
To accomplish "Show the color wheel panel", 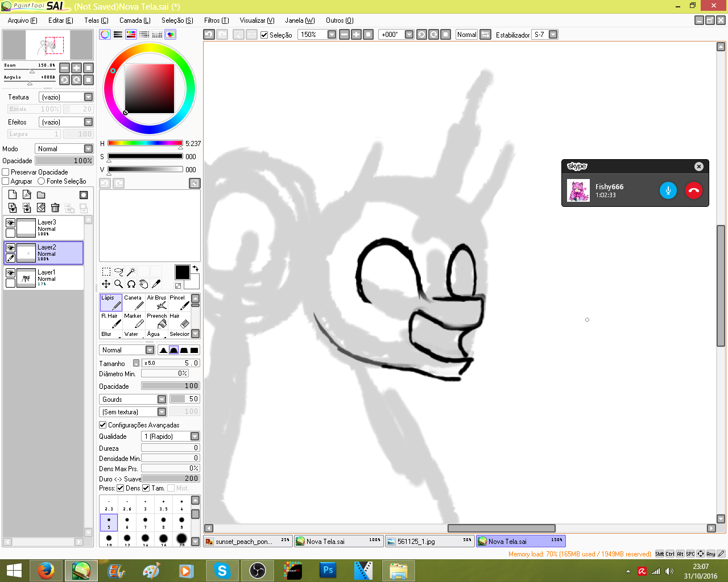I will tap(105, 35).
